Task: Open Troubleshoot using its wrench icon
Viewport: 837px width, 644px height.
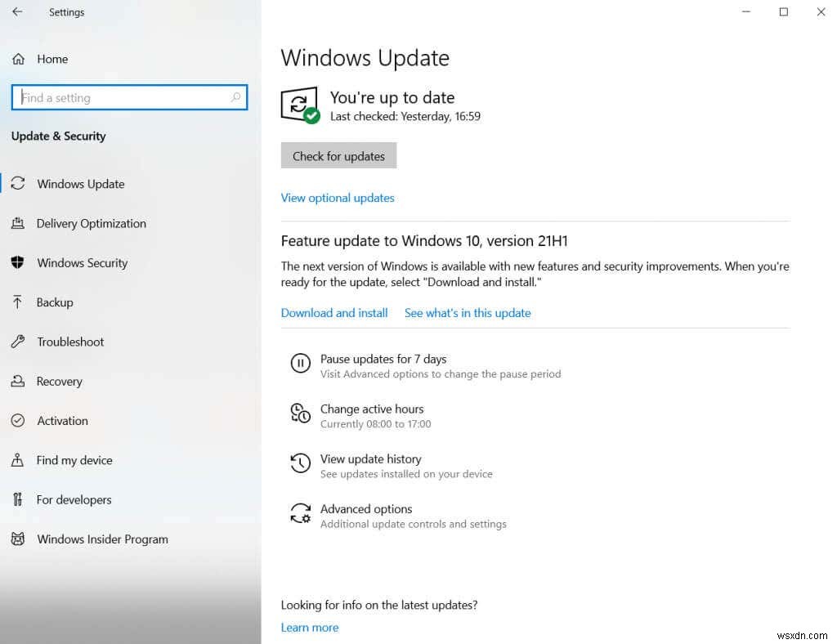Action: (x=18, y=342)
